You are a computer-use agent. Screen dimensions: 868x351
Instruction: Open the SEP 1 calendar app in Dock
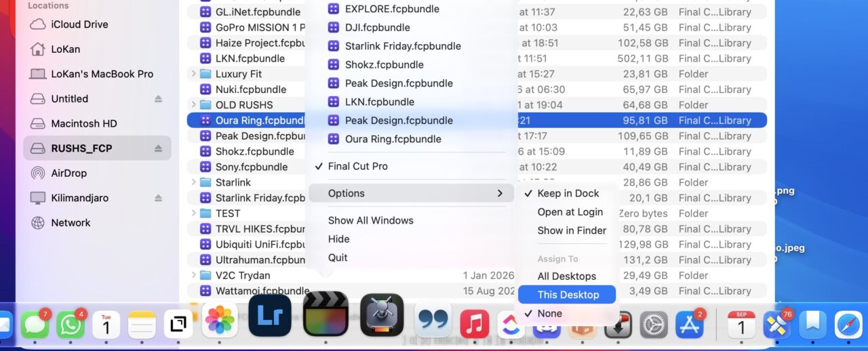coord(741,325)
